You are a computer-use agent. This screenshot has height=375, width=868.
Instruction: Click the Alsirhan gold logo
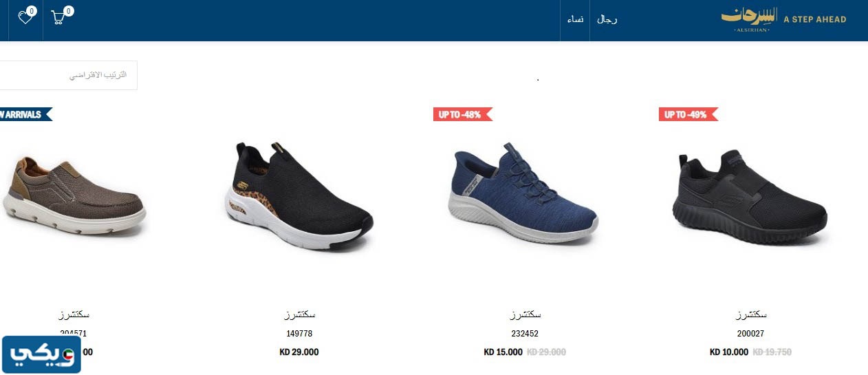point(748,19)
